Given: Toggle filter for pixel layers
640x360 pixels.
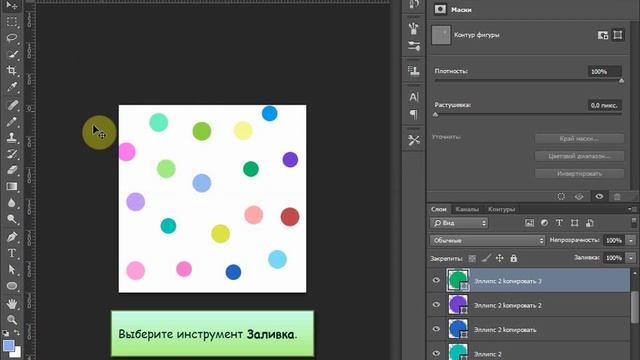Looking at the screenshot, I should click(x=529, y=223).
